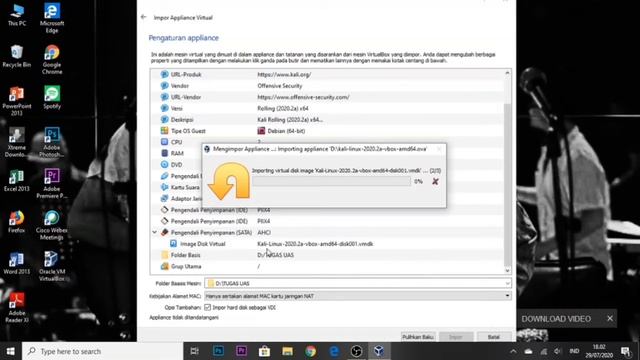The height and width of the screenshot is (360, 640).
Task: Launch Oracle VM VirtualBox desktop shortcut
Action: 52,266
